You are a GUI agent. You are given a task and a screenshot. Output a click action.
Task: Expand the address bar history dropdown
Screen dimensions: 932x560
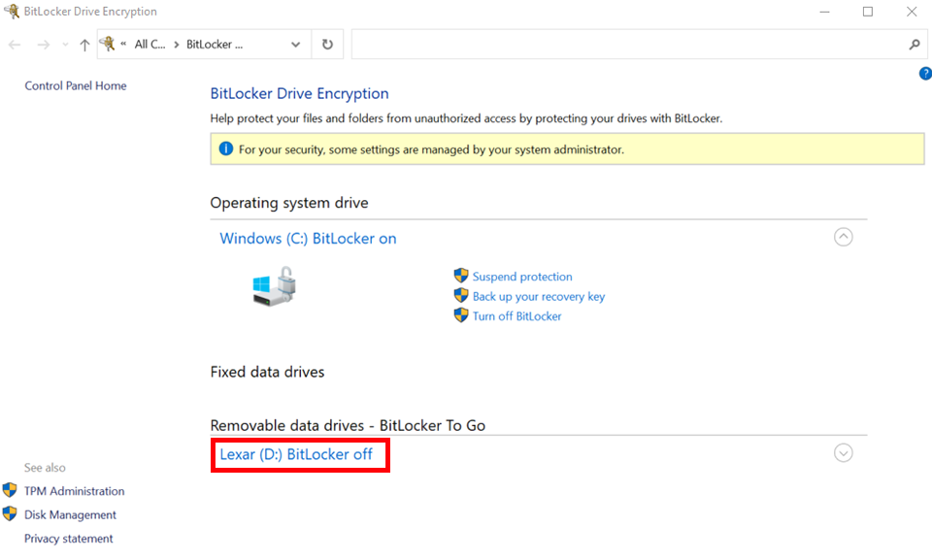tap(296, 45)
